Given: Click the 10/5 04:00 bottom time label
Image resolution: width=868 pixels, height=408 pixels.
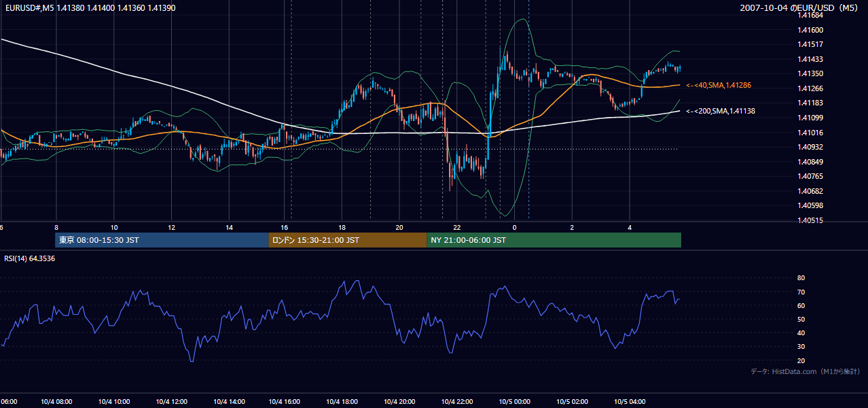Looking at the screenshot, I should (630, 402).
